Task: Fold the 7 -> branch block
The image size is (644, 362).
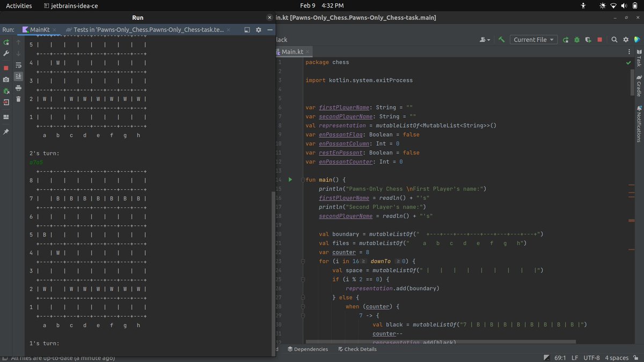Action: tap(302, 316)
